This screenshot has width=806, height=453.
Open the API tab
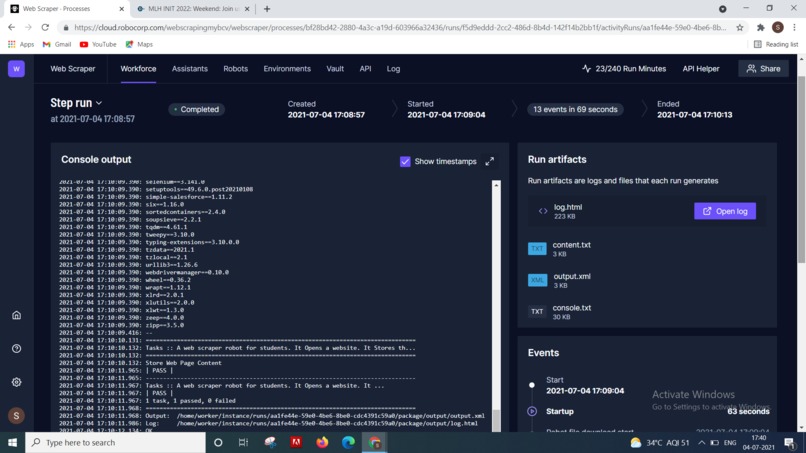[365, 68]
